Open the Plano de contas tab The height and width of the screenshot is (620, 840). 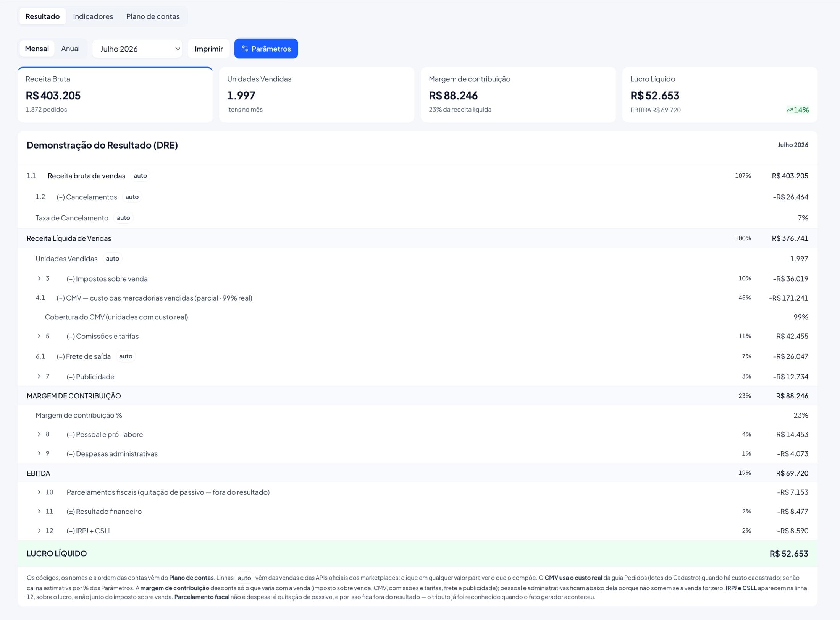click(x=153, y=16)
